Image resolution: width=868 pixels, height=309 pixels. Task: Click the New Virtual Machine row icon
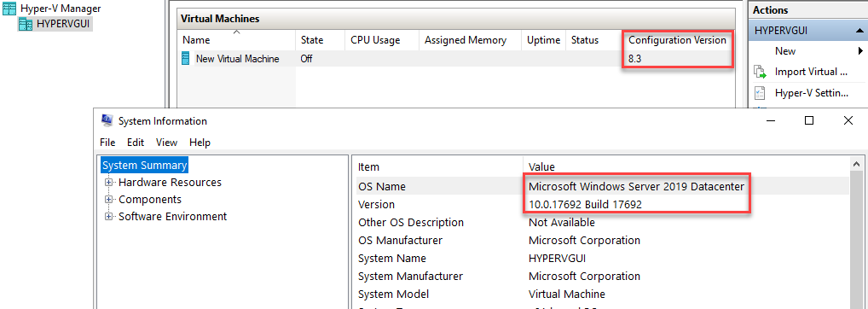pyautogui.click(x=185, y=59)
